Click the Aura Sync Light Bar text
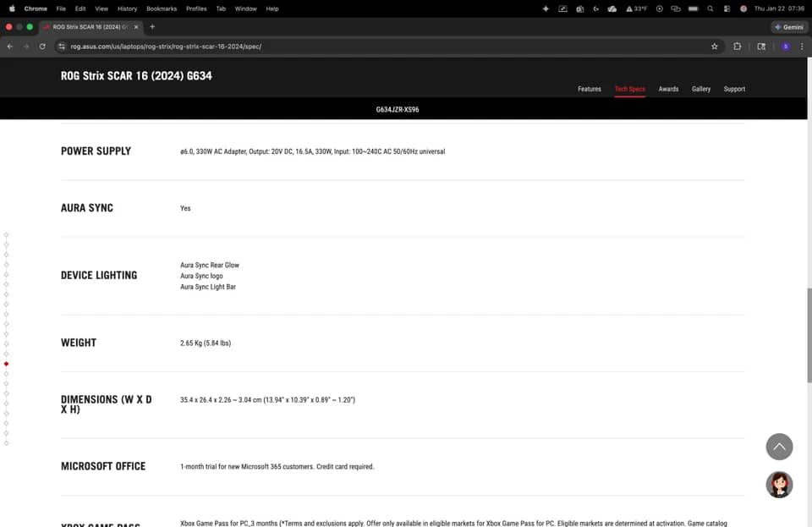Viewport: 812px width, 527px height. [208, 287]
